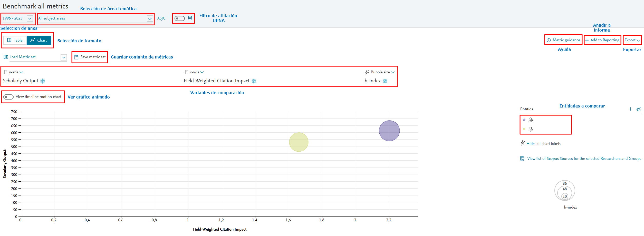Select the Chart view tab

click(x=39, y=40)
